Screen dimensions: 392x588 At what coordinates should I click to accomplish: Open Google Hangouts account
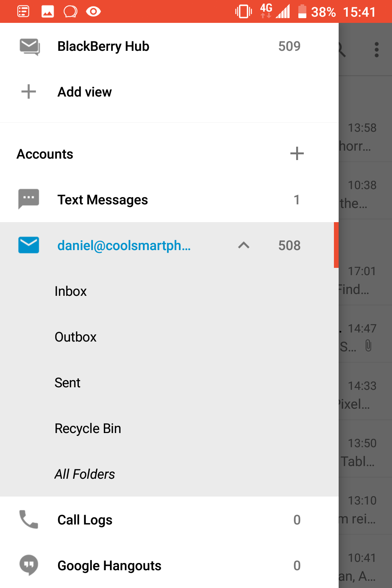click(169, 565)
